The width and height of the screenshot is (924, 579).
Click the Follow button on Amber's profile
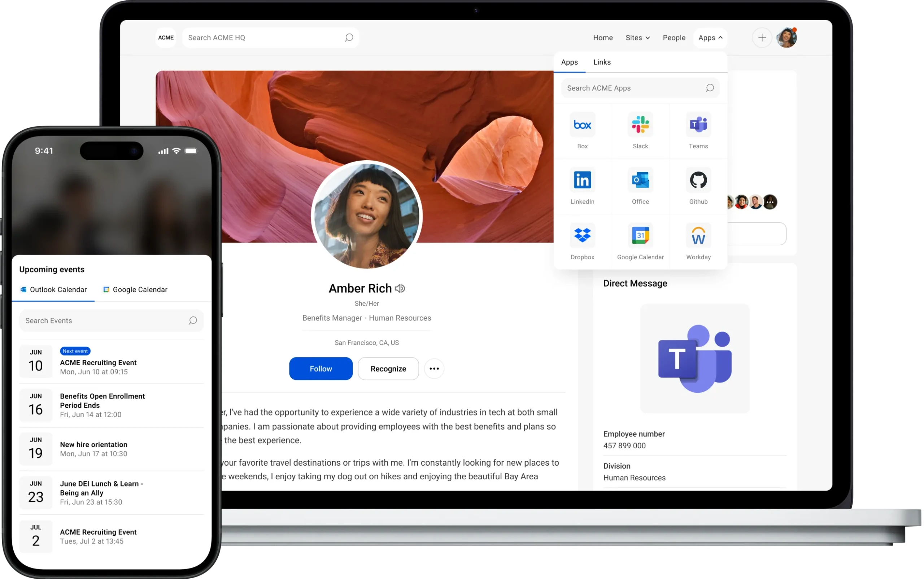tap(321, 368)
